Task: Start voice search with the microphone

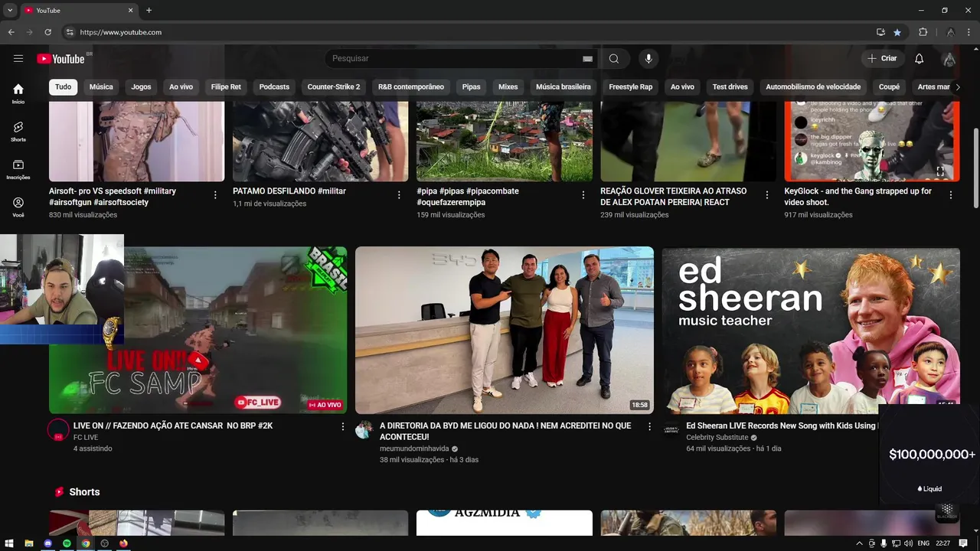Action: (648, 59)
